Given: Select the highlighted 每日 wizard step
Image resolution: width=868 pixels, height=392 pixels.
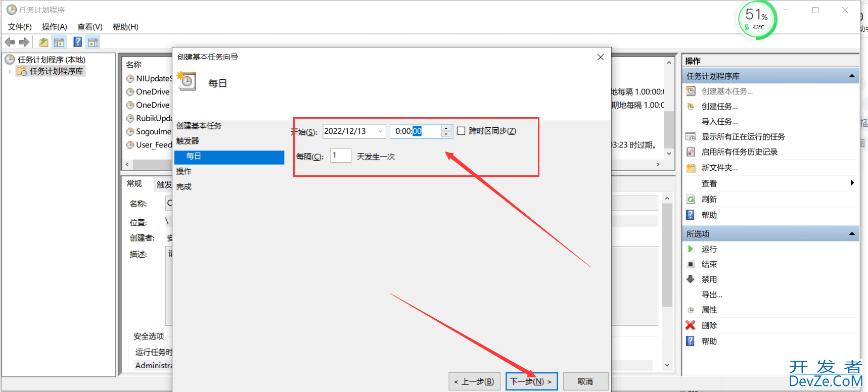Looking at the screenshot, I should tap(229, 157).
